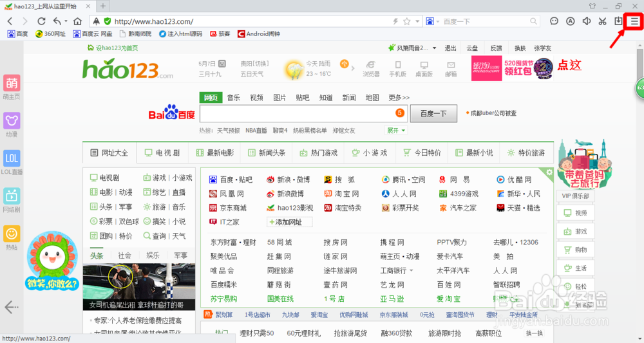Expand the 展开 hot search dropdown
Image resolution: width=644 pixels, height=343 pixels.
[x=396, y=131]
